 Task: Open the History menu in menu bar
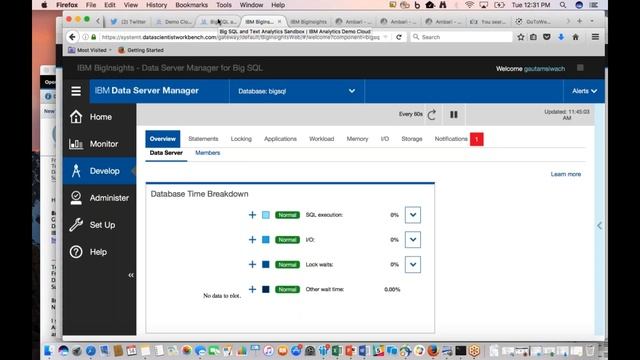pos(156,5)
